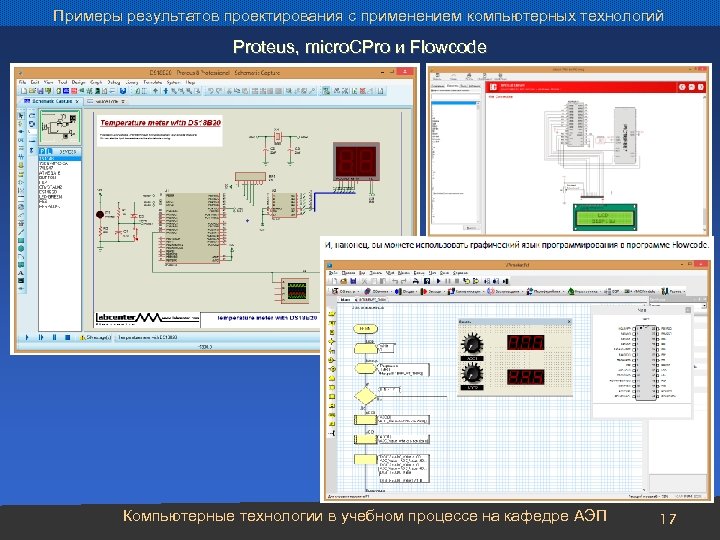Click the P pick-devices button
720x540 pixels.
[x=42, y=151]
